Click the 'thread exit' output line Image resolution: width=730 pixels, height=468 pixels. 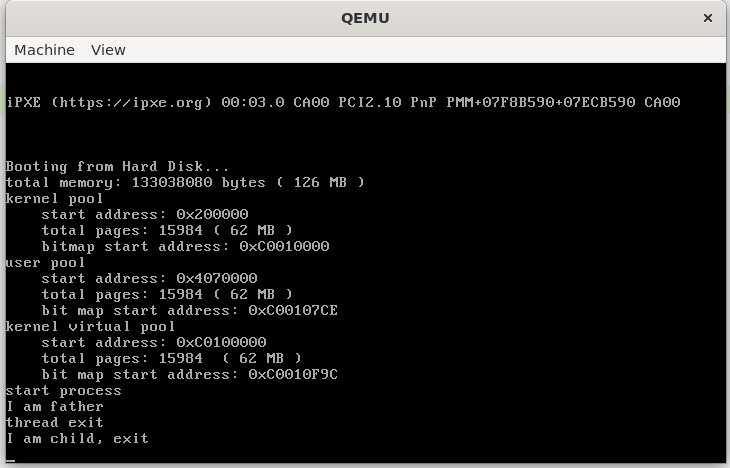tap(55, 422)
